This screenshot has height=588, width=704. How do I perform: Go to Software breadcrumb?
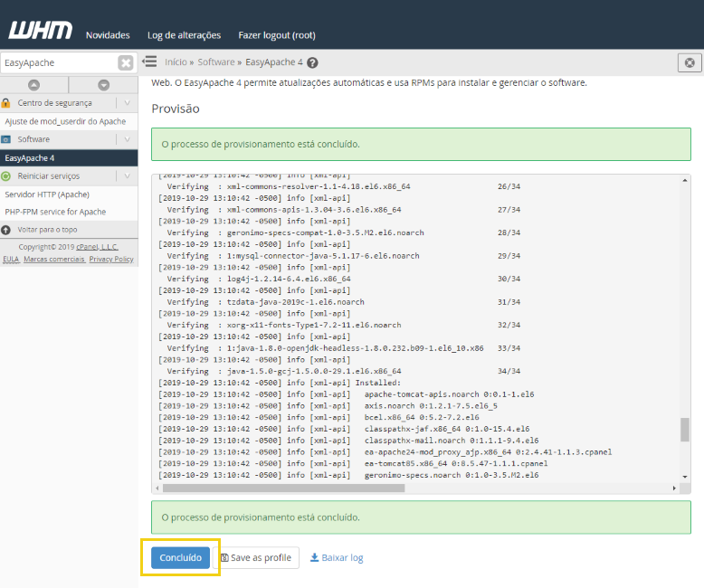[216, 62]
